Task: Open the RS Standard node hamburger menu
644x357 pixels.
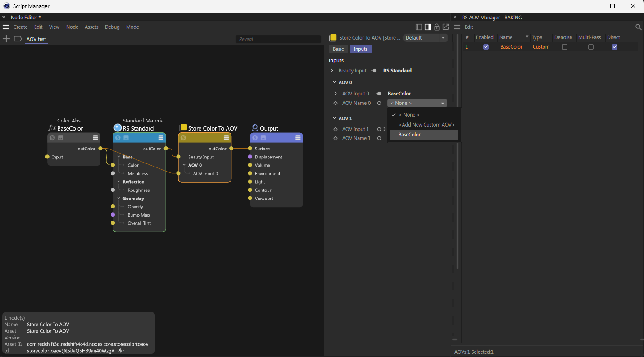Action: (x=161, y=138)
